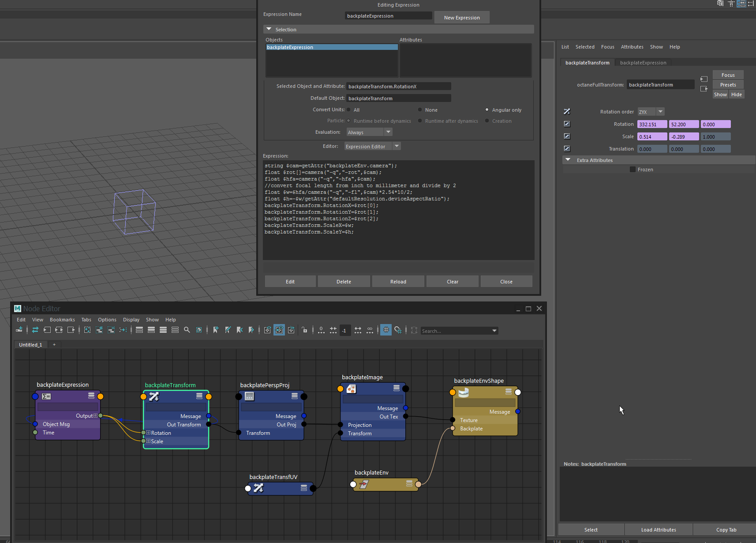Select 'Angular only' convert units option
This screenshot has width=756, height=543.
click(x=487, y=110)
